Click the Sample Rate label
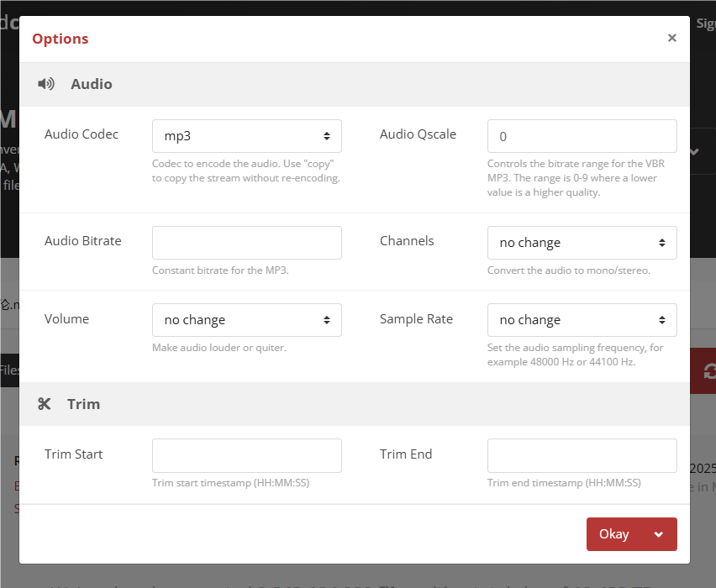The width and height of the screenshot is (716, 588). pos(416,319)
